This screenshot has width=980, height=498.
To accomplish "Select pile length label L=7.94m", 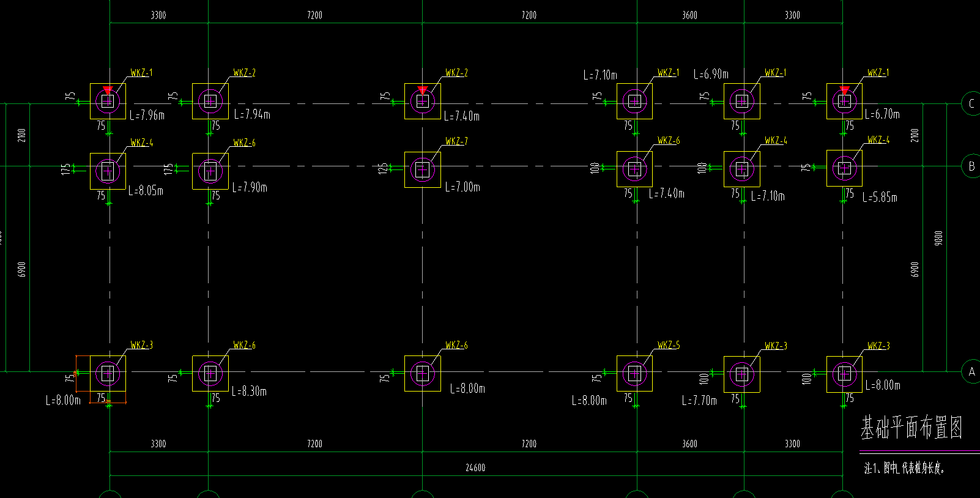I will pyautogui.click(x=252, y=114).
